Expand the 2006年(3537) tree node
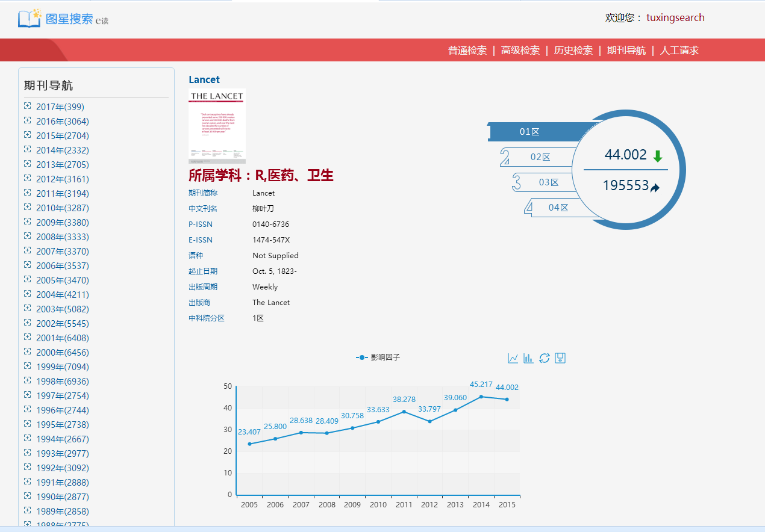765x532 pixels. [27, 265]
